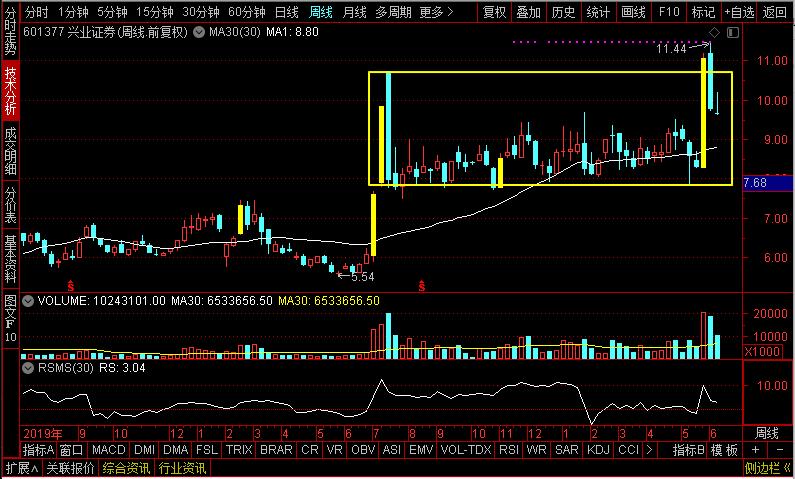
Task: Click the panel layout icon at chart top right
Action: pos(733,33)
